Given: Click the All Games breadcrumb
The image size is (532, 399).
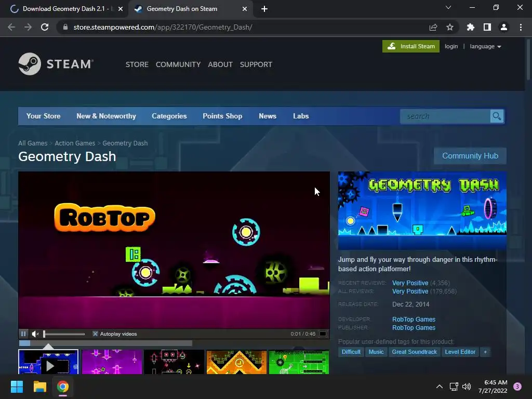Looking at the screenshot, I should [x=33, y=143].
